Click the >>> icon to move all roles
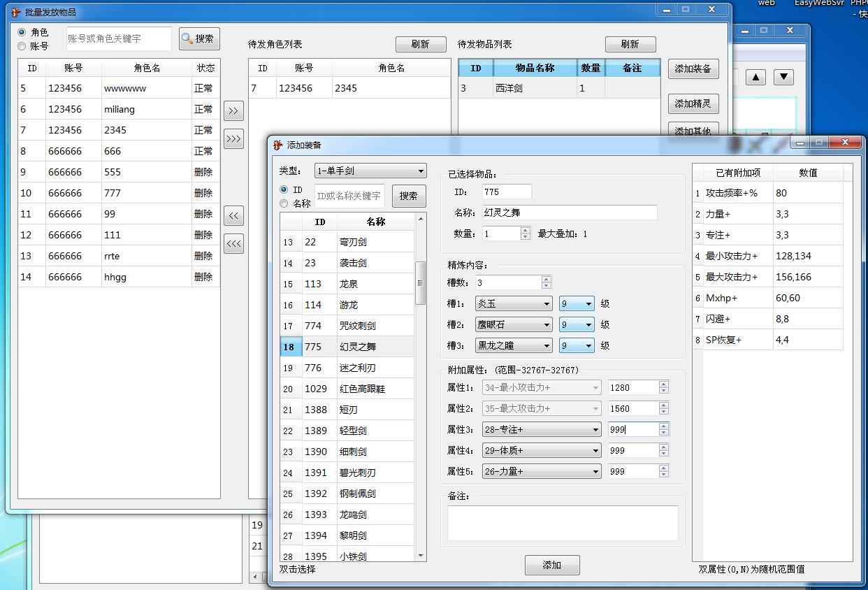Screen dimensions: 868x590 [x=233, y=138]
